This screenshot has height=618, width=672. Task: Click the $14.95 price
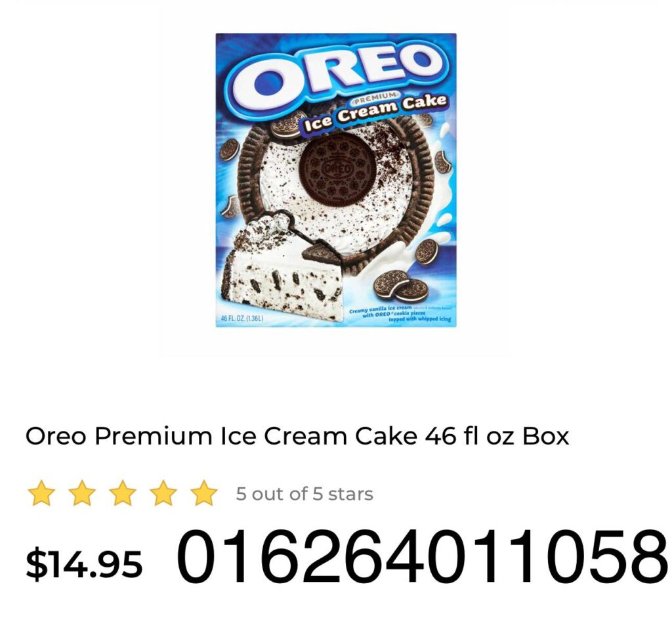click(84, 563)
